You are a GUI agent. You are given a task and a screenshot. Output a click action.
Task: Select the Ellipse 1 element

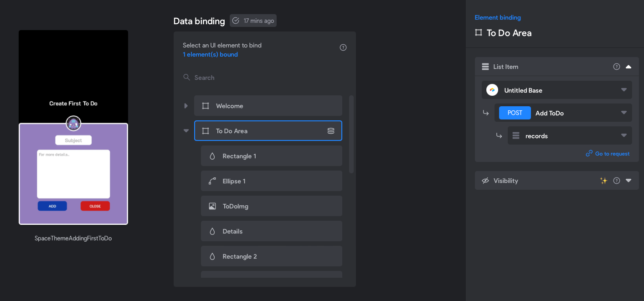tap(272, 181)
